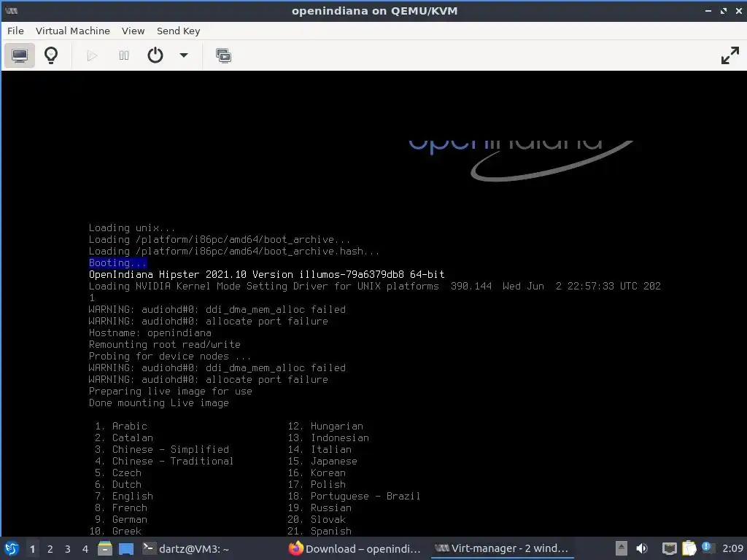Click the show desktop taskbar icon
The height and width of the screenshot is (560, 747).
point(125,548)
